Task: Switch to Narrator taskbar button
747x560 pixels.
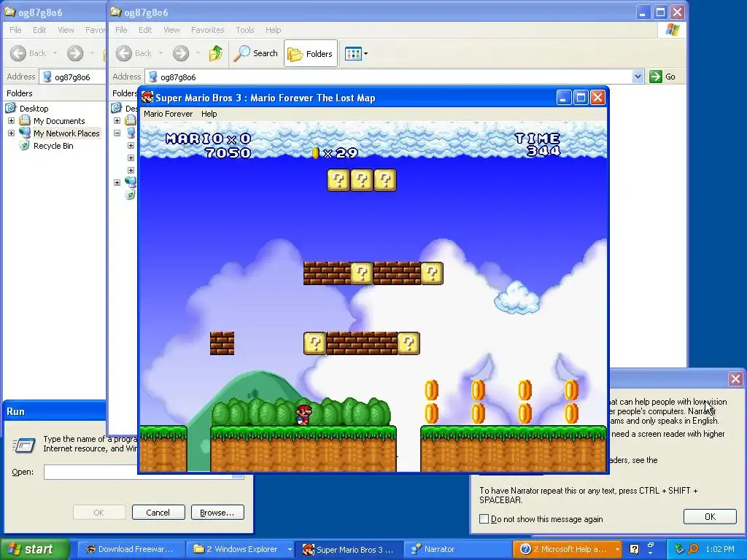Action: pos(457,549)
